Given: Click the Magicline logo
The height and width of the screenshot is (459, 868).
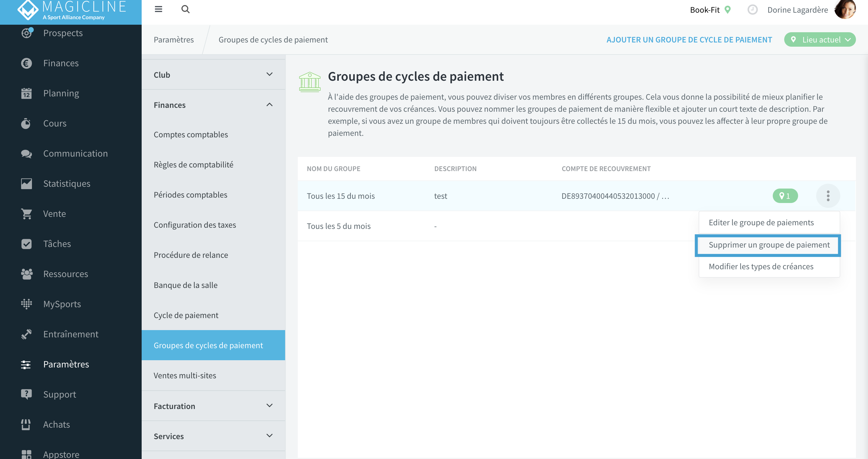Looking at the screenshot, I should tap(71, 10).
